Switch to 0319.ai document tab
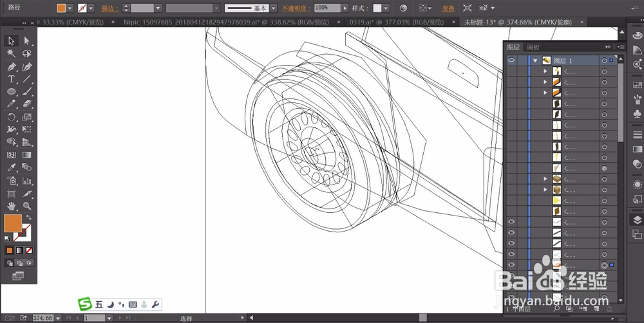The width and height of the screenshot is (644, 323). [x=396, y=22]
